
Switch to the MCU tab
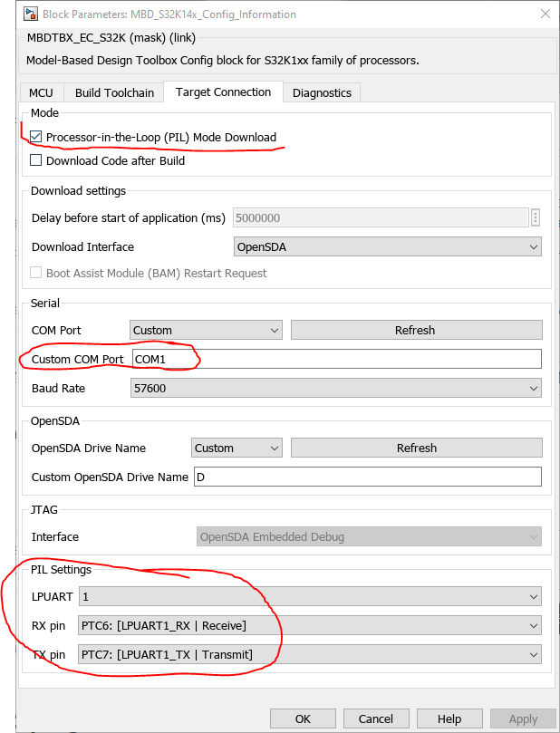click(41, 92)
